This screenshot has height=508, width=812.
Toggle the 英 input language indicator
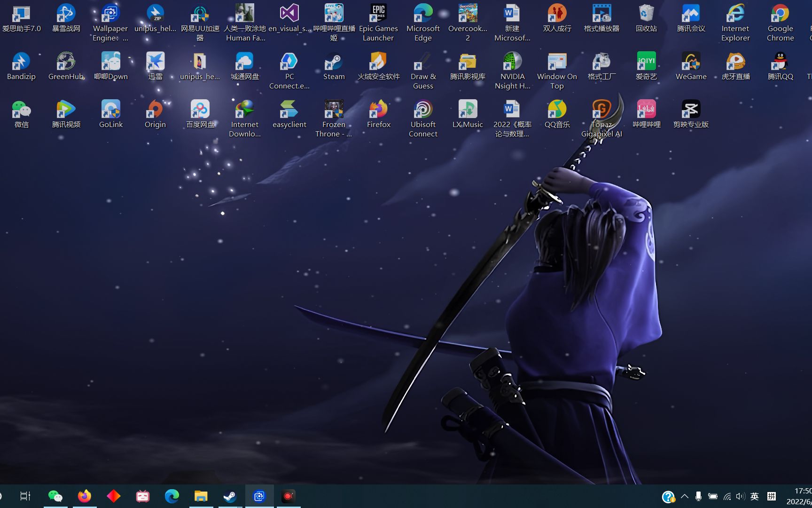[755, 496]
